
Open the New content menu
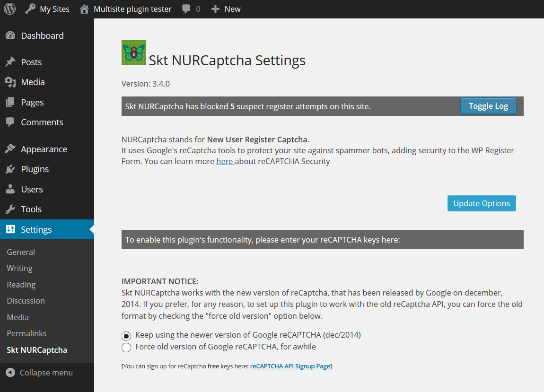point(232,9)
